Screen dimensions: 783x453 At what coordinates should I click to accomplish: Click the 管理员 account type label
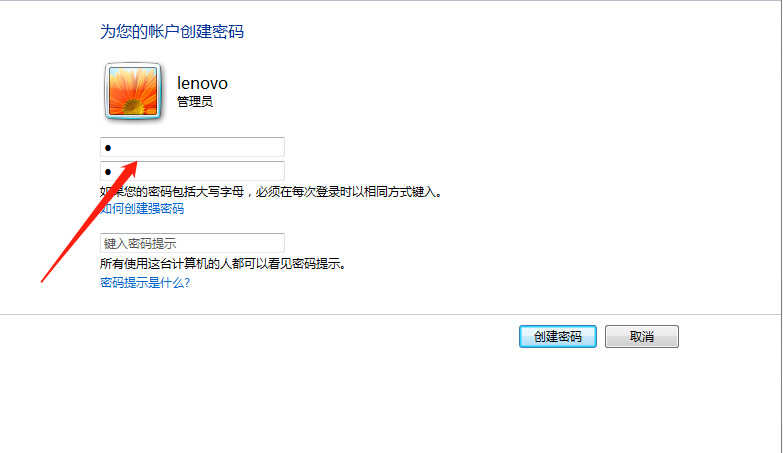pos(195,101)
